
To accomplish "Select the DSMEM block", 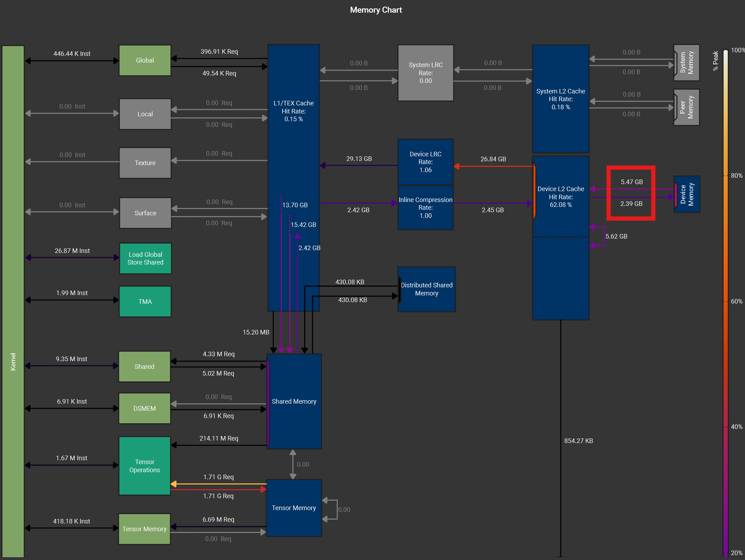I will click(x=144, y=408).
